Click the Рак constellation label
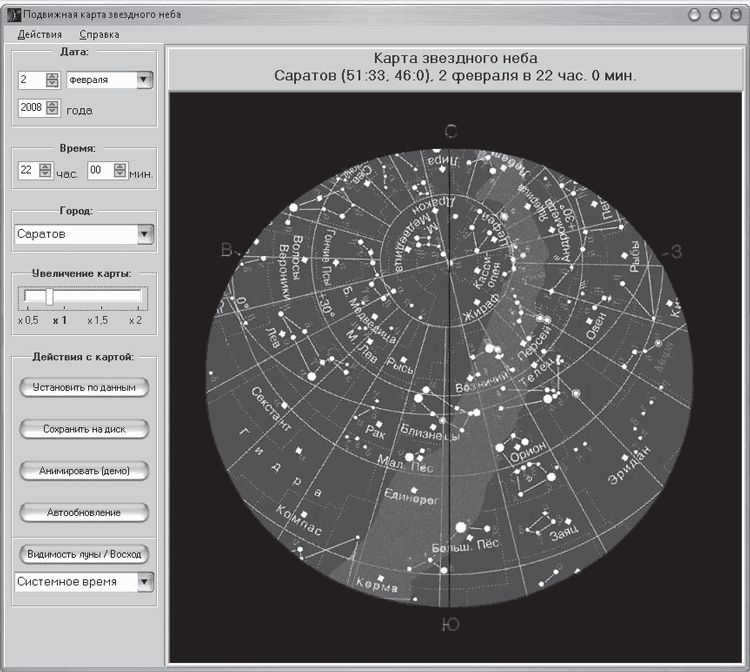Screen dimensions: 750x672 (x=375, y=432)
